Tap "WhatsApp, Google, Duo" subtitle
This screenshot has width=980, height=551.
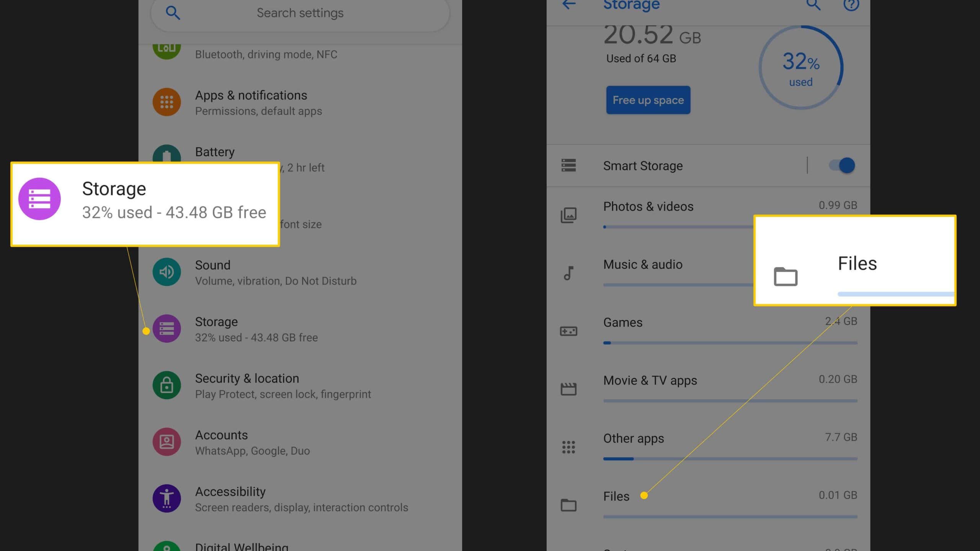[252, 451]
